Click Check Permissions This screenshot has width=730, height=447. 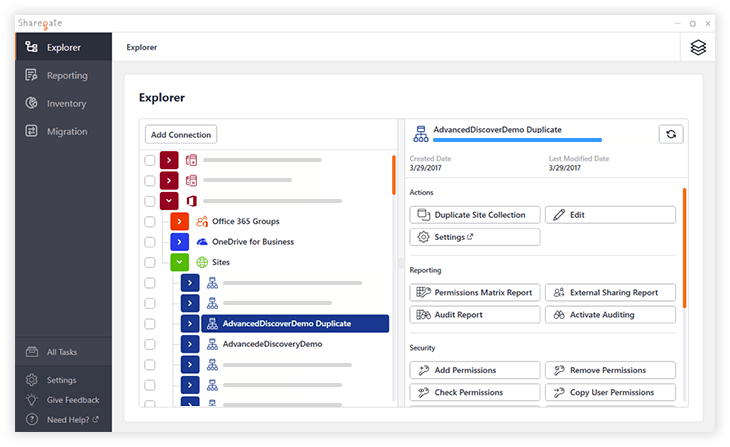click(x=475, y=393)
